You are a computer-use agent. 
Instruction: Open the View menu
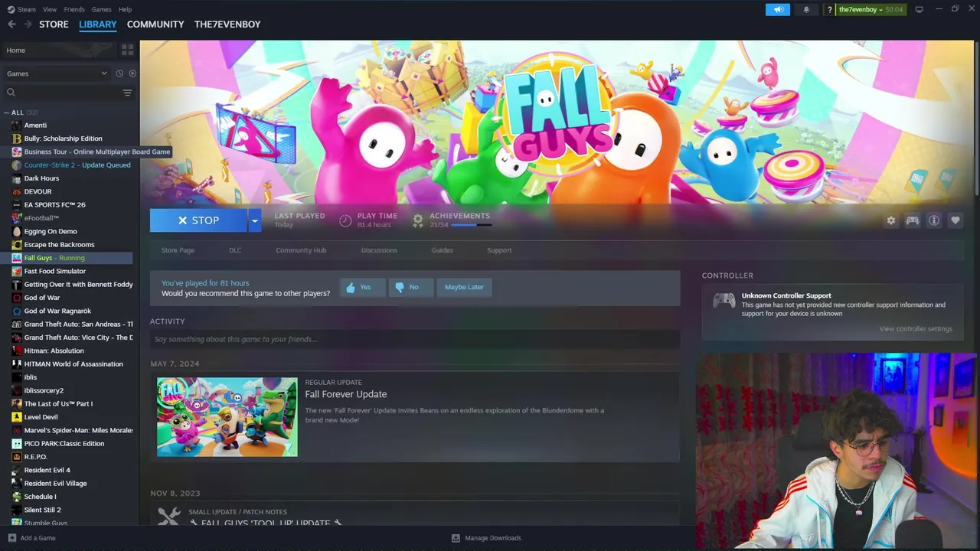[50, 9]
